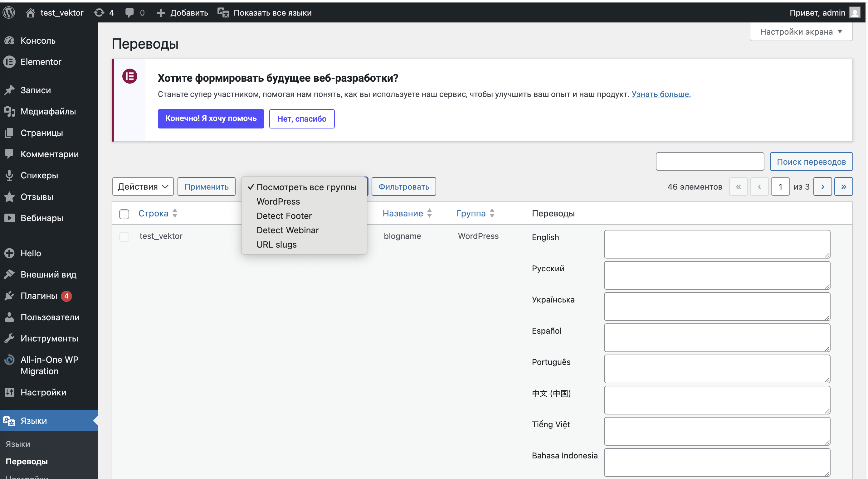Open the updates icon in admin bar

[99, 12]
